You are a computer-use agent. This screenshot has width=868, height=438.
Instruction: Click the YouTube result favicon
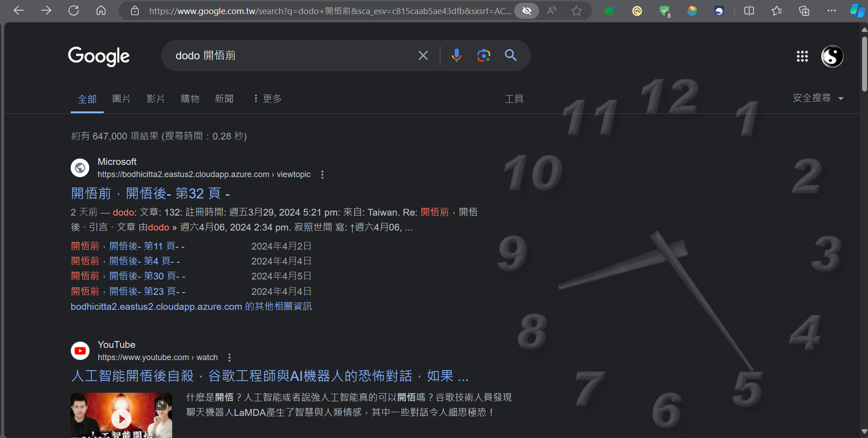80,351
